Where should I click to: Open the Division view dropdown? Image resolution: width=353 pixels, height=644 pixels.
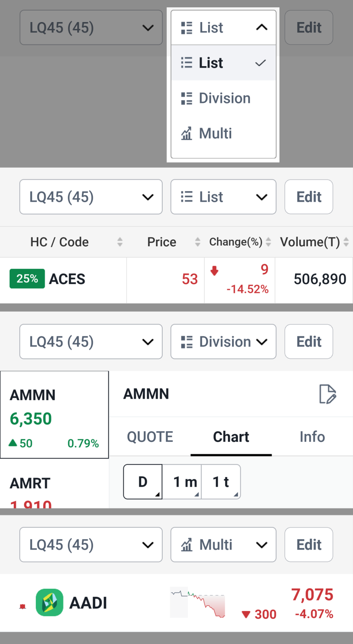click(x=223, y=342)
